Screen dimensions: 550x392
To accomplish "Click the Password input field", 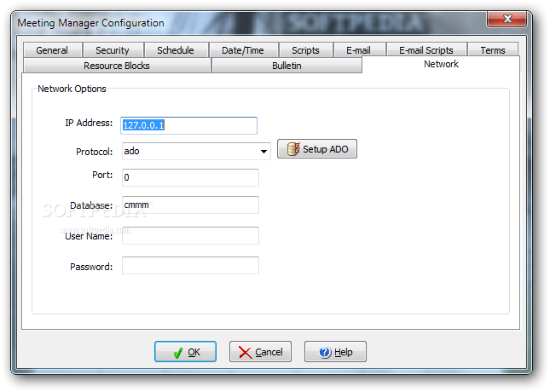I will pyautogui.click(x=190, y=266).
